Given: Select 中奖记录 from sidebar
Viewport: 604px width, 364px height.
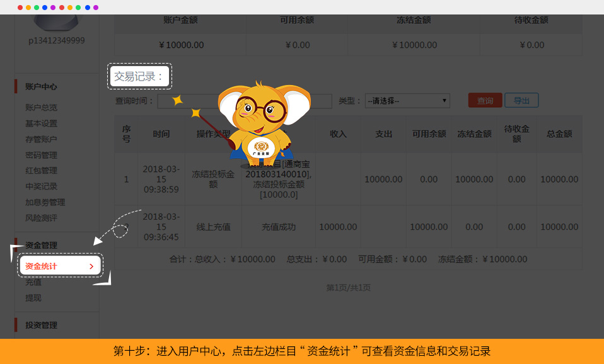Looking at the screenshot, I should point(41,186).
